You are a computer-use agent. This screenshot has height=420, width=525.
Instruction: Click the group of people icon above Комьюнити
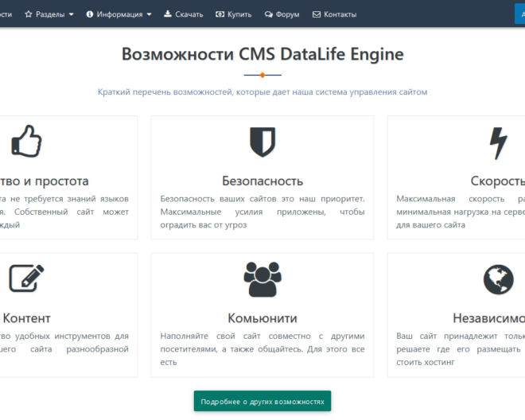click(262, 279)
